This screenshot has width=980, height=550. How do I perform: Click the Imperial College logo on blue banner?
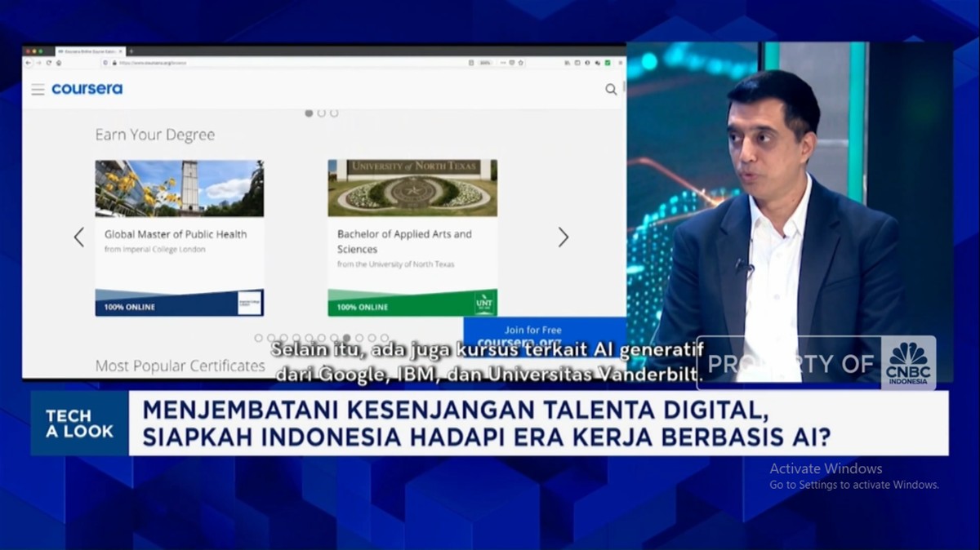pyautogui.click(x=249, y=303)
